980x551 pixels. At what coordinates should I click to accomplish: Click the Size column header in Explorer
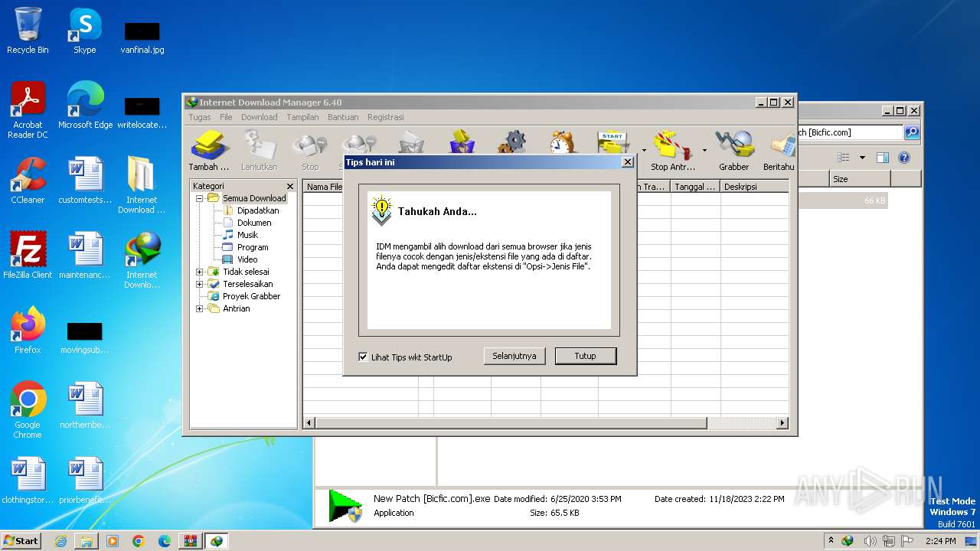[x=860, y=178]
